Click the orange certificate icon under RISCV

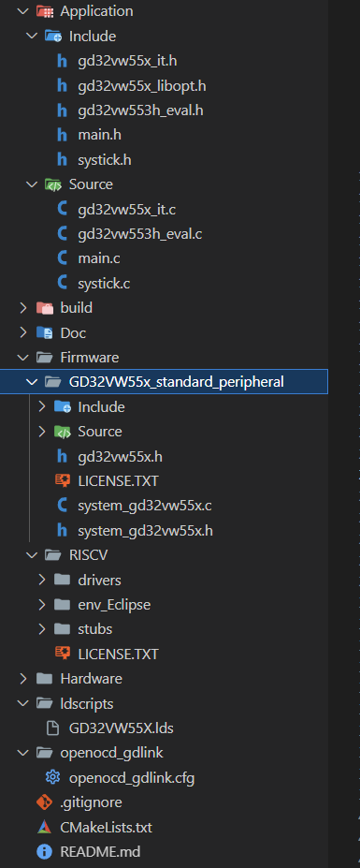coord(63,654)
